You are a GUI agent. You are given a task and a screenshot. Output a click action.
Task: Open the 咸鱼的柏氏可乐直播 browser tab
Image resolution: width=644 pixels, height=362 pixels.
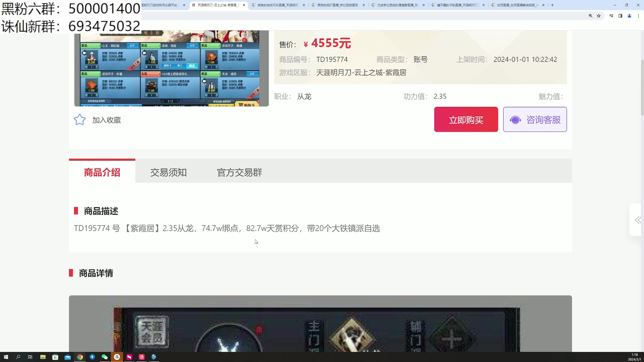(x=278, y=5)
